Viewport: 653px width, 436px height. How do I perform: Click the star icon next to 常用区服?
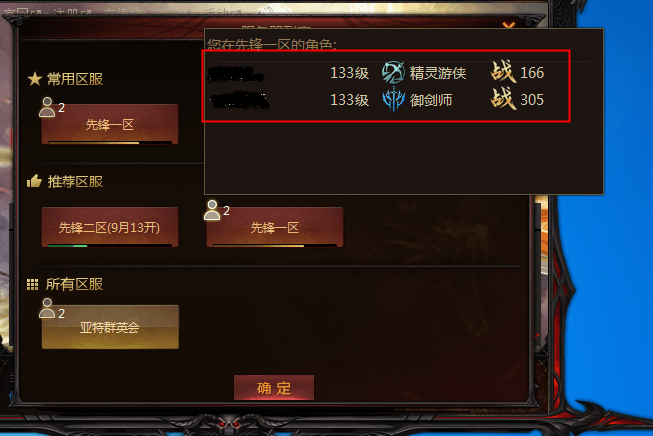click(35, 79)
